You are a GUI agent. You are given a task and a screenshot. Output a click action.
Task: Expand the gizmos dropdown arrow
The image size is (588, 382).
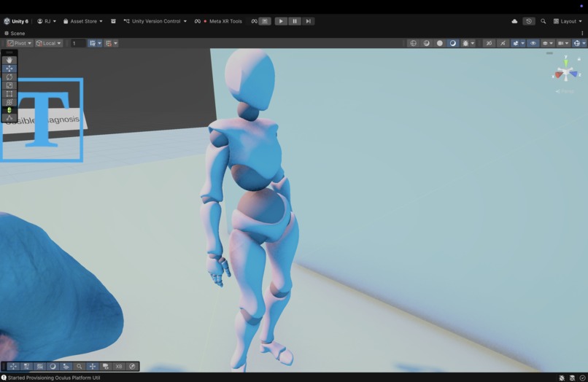click(x=584, y=43)
